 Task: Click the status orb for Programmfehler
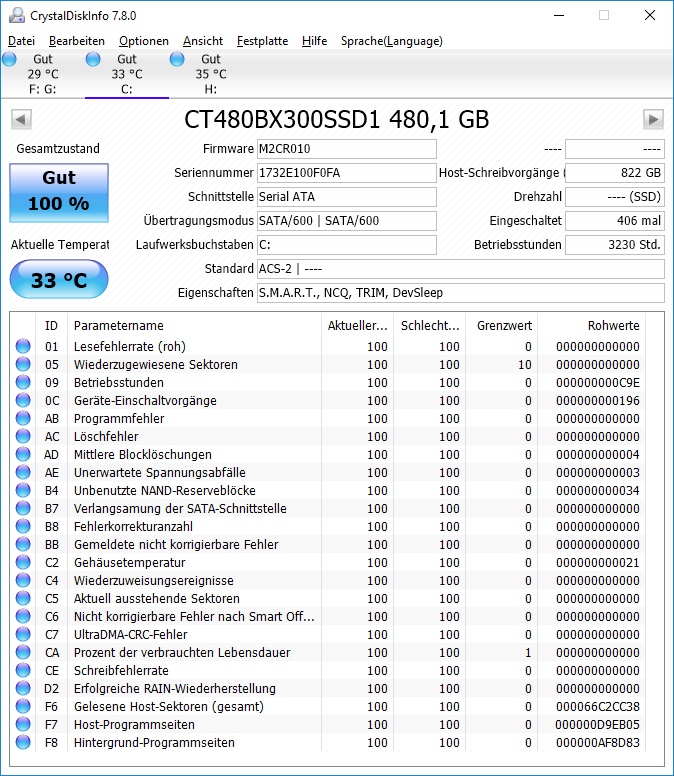coord(23,418)
